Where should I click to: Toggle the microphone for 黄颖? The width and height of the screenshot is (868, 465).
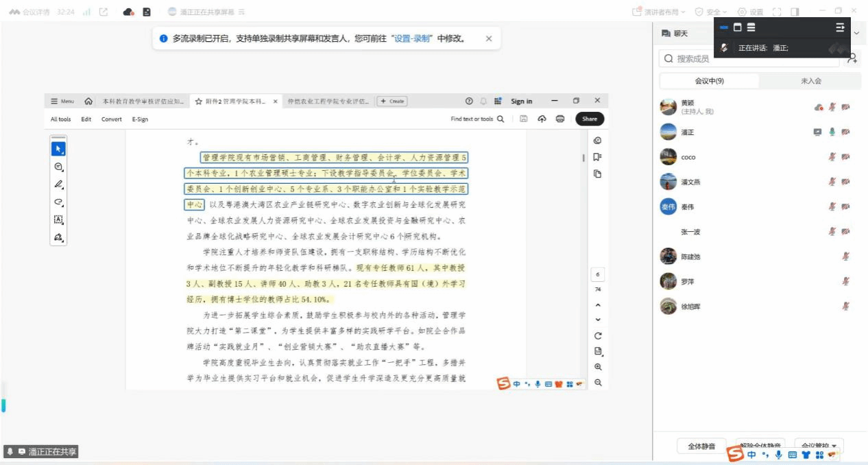pos(832,107)
